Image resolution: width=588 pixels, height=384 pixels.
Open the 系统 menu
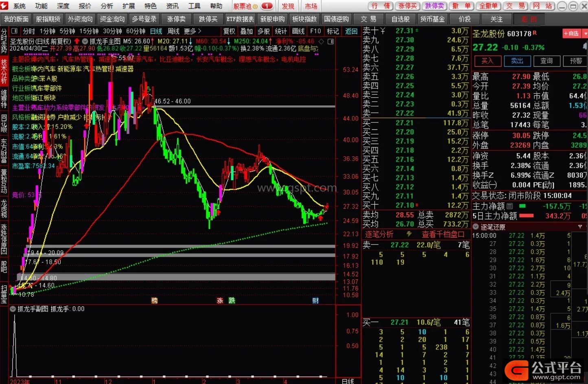coord(19,6)
